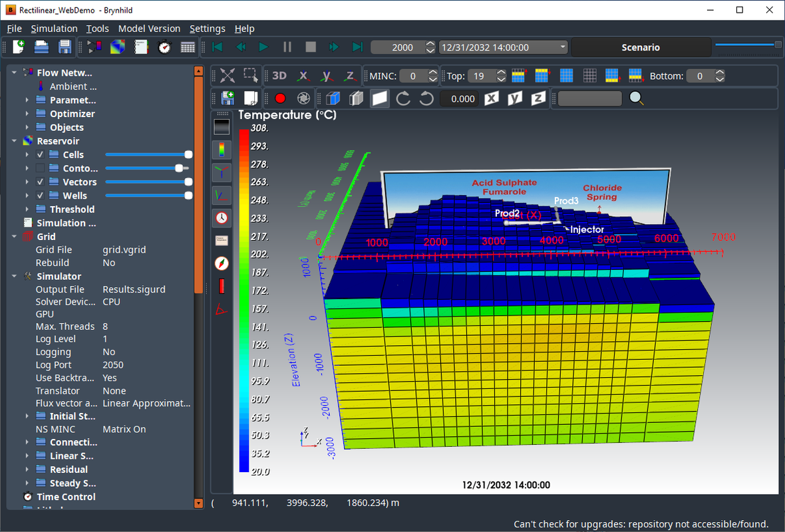Save the model with the floppy disk icon
785x532 pixels.
coord(65,47)
